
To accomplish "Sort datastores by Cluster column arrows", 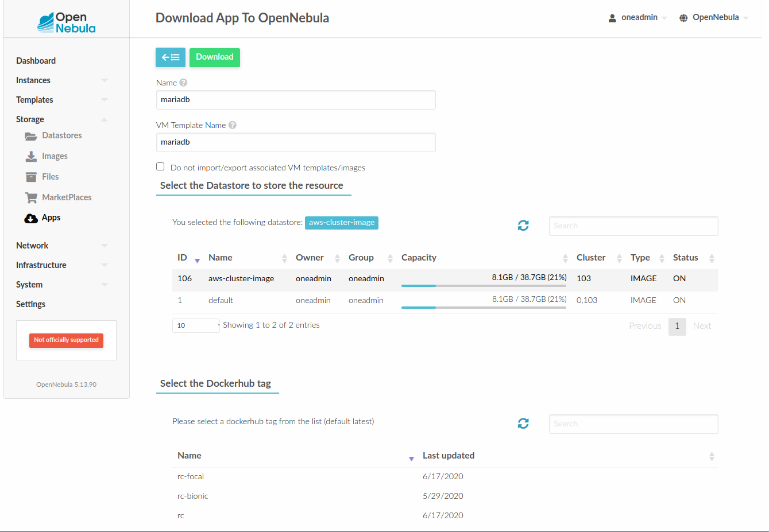I will tap(619, 258).
